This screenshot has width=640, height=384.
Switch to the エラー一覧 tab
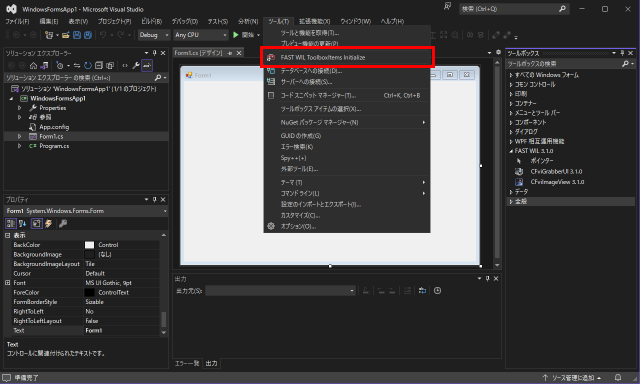(187, 363)
